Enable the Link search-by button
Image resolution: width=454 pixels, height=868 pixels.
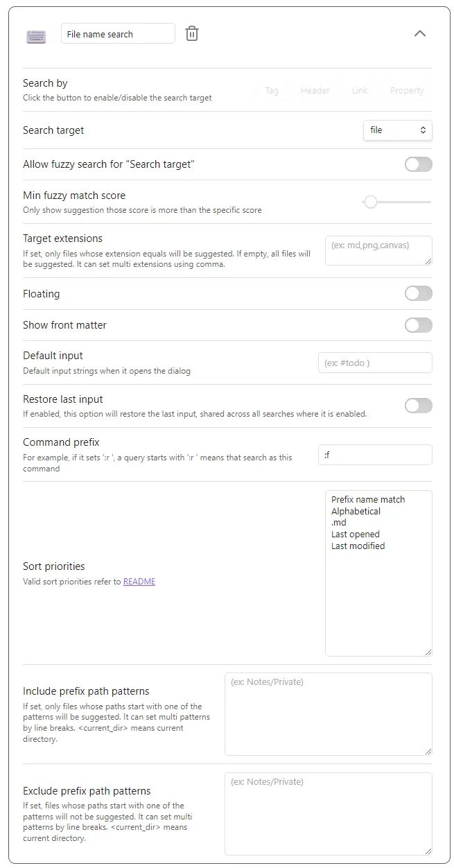coord(360,91)
